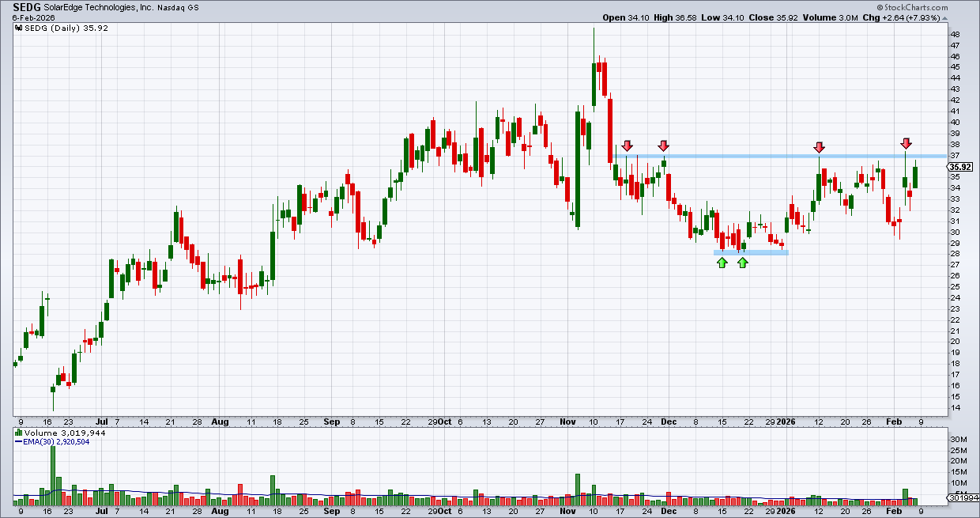Click the Nov label below the volume panel
This screenshot has width=980, height=518.
(567, 512)
